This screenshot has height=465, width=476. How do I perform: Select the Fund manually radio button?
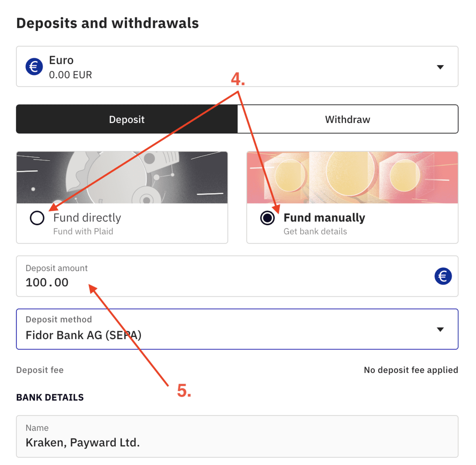[x=267, y=218]
